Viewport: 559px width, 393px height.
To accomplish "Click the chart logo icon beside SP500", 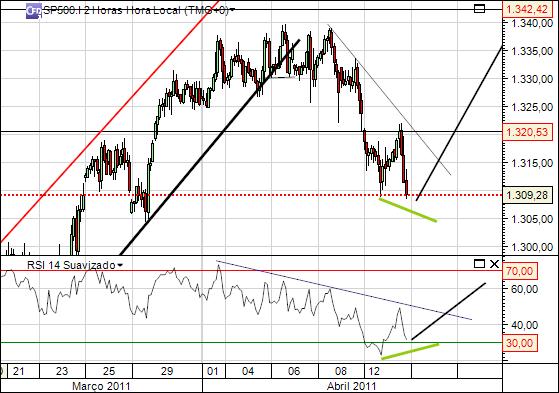I will coord(34,11).
